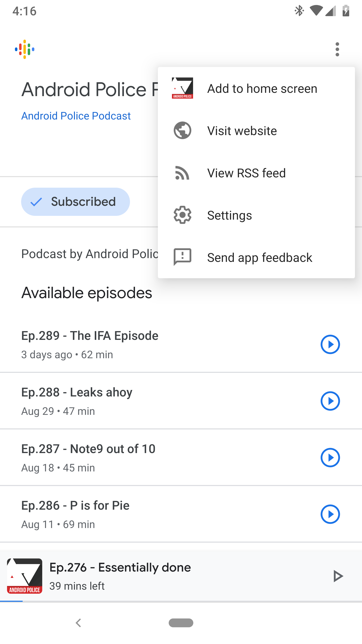Play Ep.286 - P is for Pie
This screenshot has width=362, height=644.
[330, 514]
